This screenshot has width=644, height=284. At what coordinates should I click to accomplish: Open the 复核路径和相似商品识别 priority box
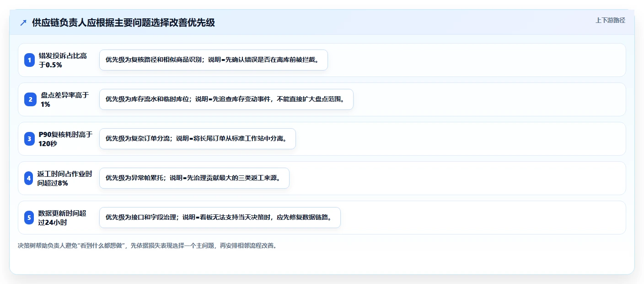pyautogui.click(x=214, y=60)
